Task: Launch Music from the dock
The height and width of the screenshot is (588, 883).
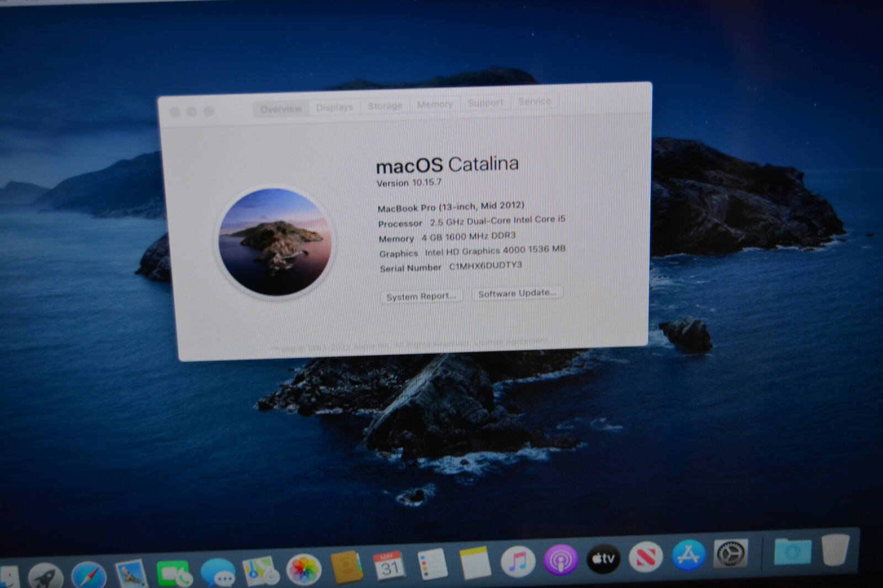Action: point(518,562)
